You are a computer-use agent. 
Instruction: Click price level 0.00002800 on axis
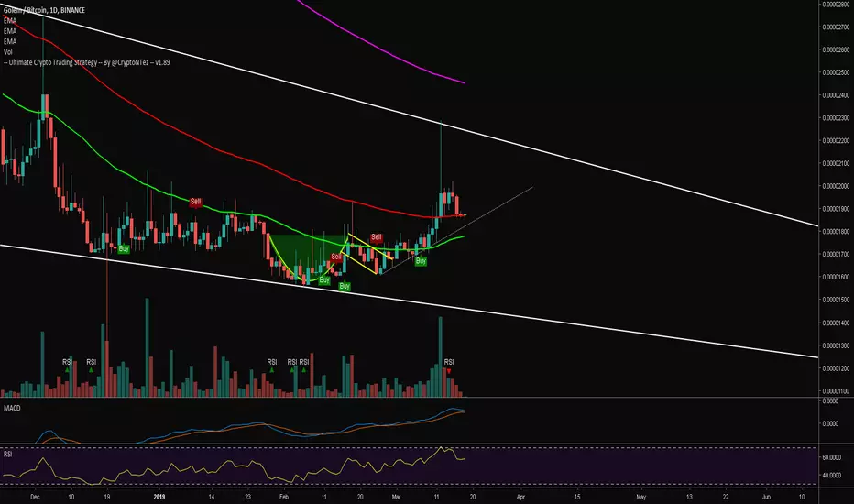836,4
